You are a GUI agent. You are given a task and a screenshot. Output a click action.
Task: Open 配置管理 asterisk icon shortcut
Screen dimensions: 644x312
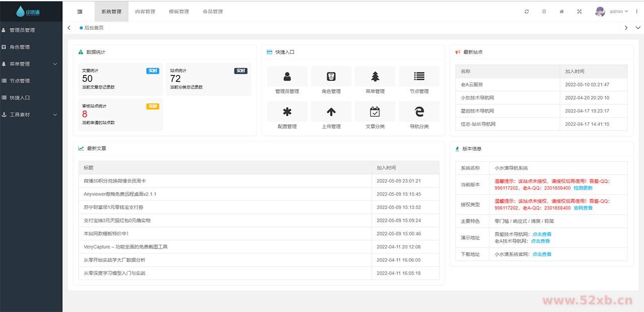pos(287,112)
